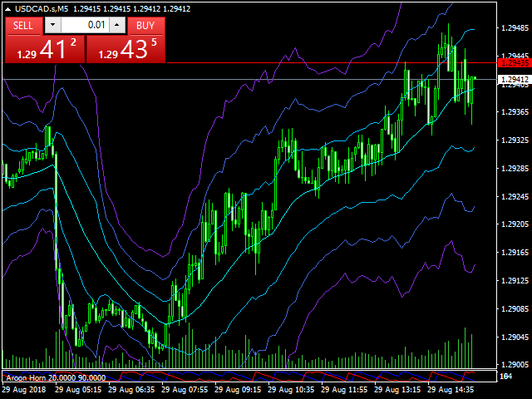
Task: Click the SELL button
Action: tap(24, 26)
